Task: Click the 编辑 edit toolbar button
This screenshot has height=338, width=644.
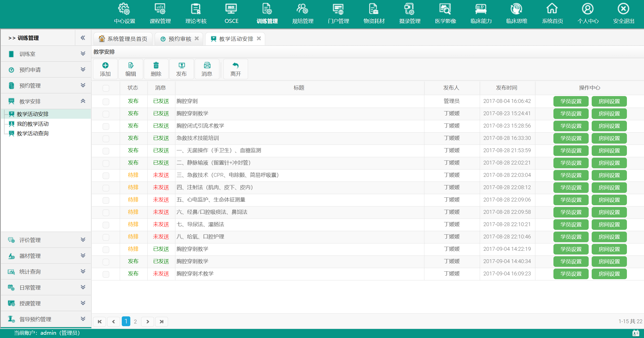Action: pyautogui.click(x=131, y=69)
